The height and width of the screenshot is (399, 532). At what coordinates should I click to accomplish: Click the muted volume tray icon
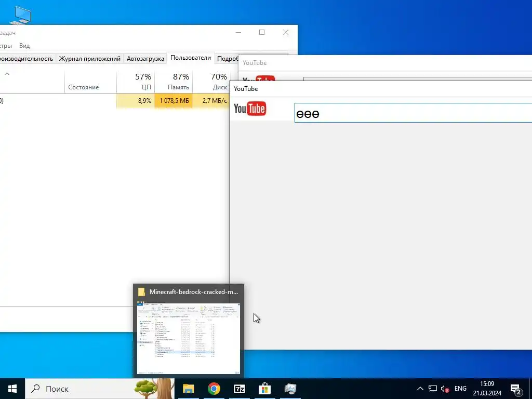click(445, 389)
